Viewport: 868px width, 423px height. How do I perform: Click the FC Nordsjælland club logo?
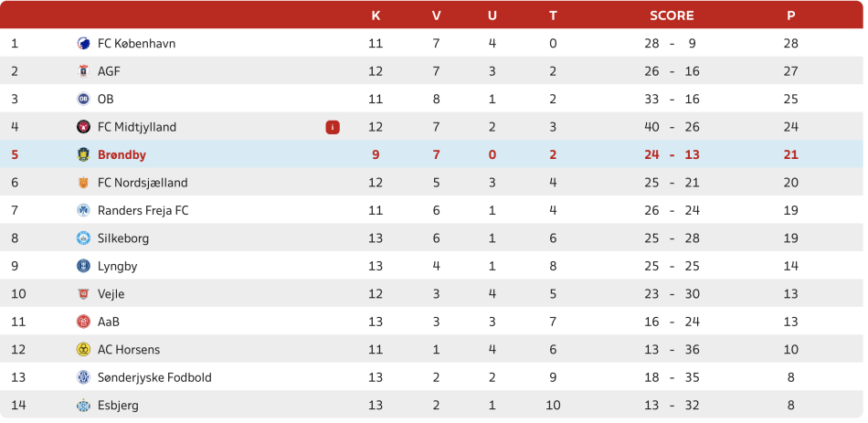click(x=83, y=183)
